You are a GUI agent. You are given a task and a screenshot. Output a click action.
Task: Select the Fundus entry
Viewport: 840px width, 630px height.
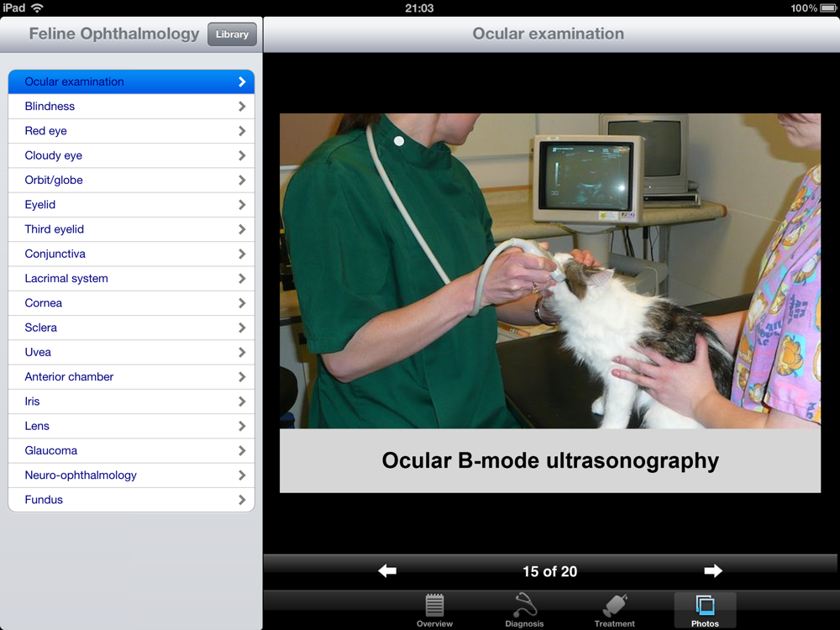pyautogui.click(x=131, y=500)
